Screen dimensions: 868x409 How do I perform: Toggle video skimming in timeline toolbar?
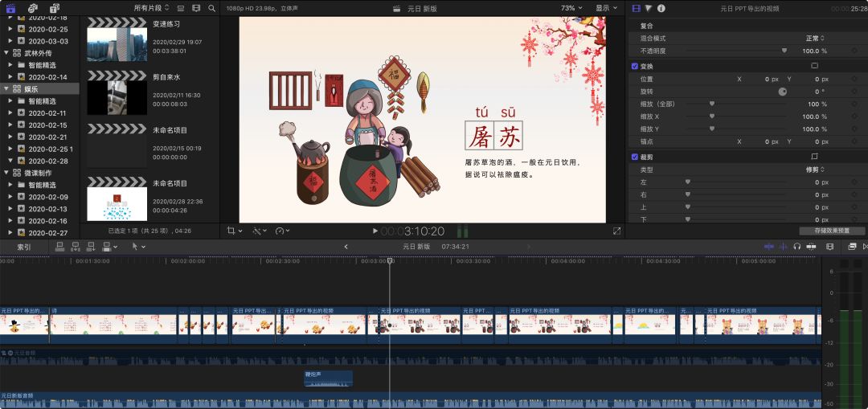click(769, 247)
